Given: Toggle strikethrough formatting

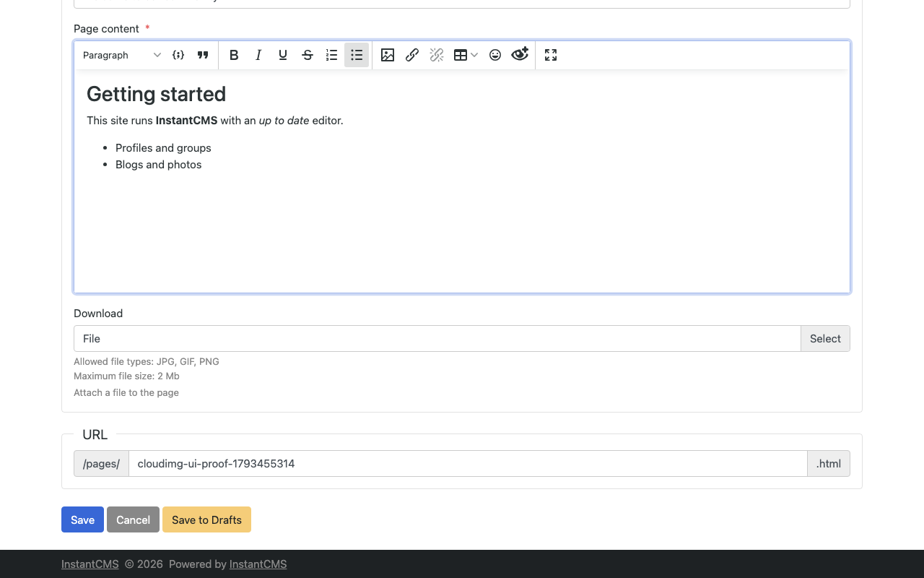Looking at the screenshot, I should (308, 55).
